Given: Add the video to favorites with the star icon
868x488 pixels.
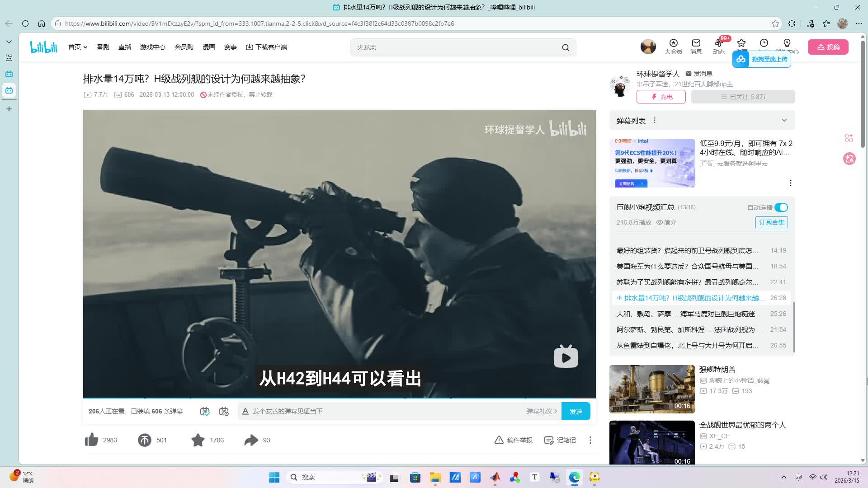Looking at the screenshot, I should pyautogui.click(x=198, y=440).
